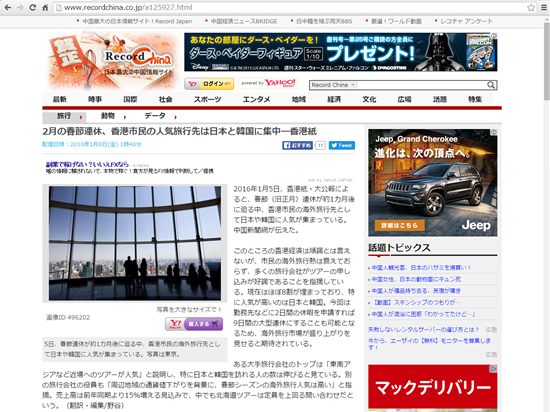Image resolution: width=550 pixels, height=412 pixels.
Task: Open the エンタメ navigation tab
Action: (256, 99)
